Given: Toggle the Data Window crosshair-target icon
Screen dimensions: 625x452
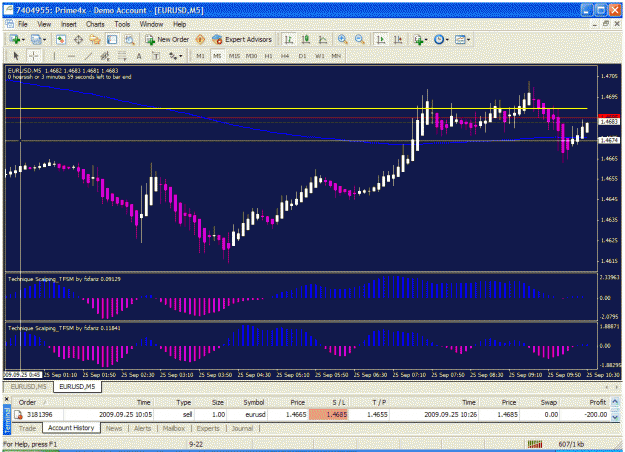Looking at the screenshot, I should tap(78, 39).
